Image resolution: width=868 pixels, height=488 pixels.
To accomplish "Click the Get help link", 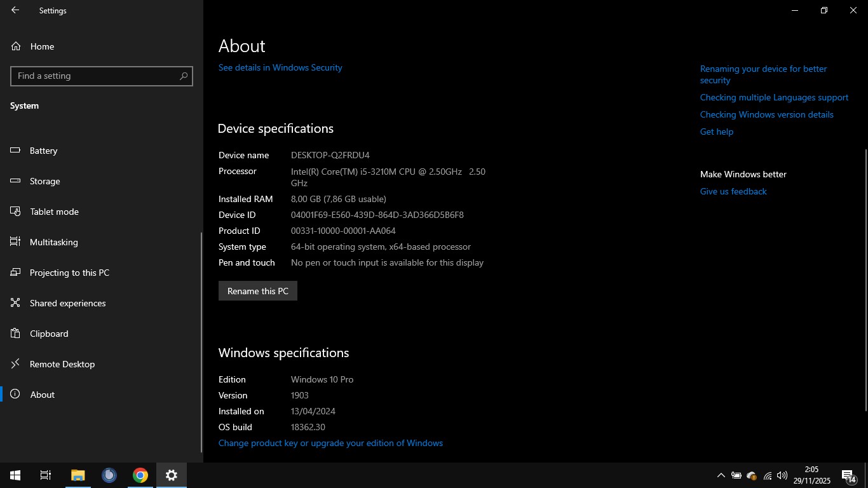I will point(717,132).
